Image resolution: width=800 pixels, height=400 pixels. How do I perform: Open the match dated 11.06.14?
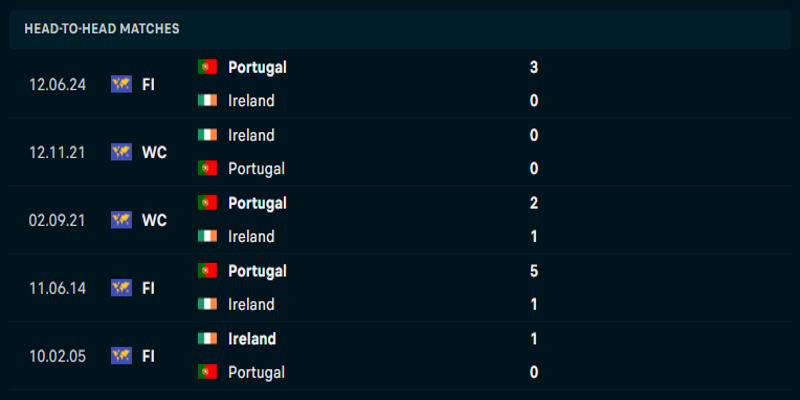(57, 288)
